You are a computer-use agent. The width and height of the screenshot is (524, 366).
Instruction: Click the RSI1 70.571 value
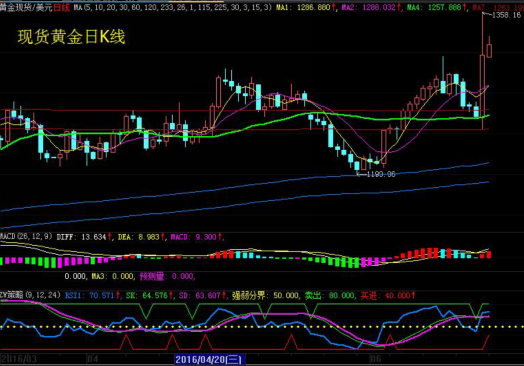click(x=92, y=295)
